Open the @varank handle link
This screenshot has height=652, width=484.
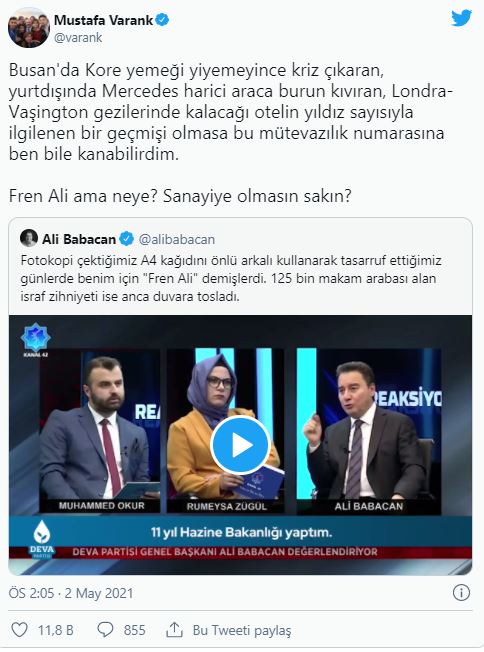pyautogui.click(x=78, y=37)
